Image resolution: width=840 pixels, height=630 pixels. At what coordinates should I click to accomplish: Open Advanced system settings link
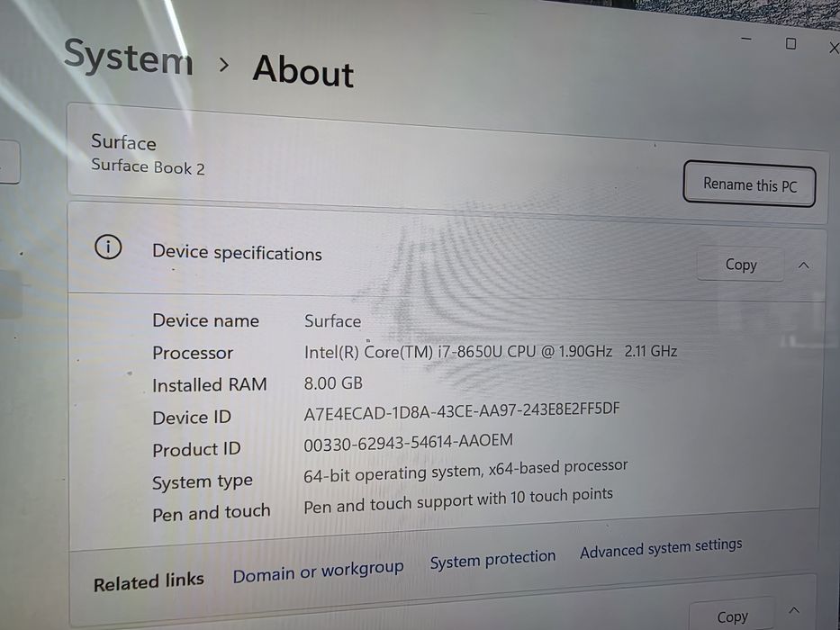pos(661,549)
